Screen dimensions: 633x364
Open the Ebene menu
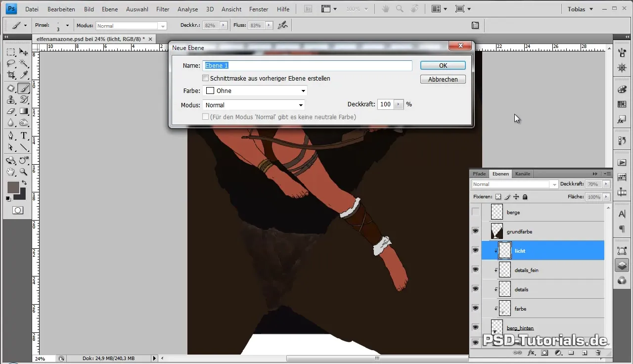point(110,9)
